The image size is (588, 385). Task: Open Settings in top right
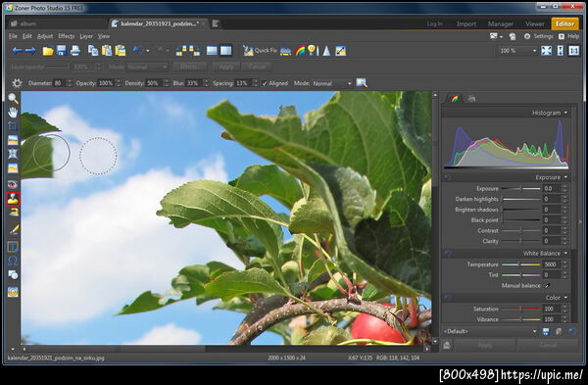538,36
